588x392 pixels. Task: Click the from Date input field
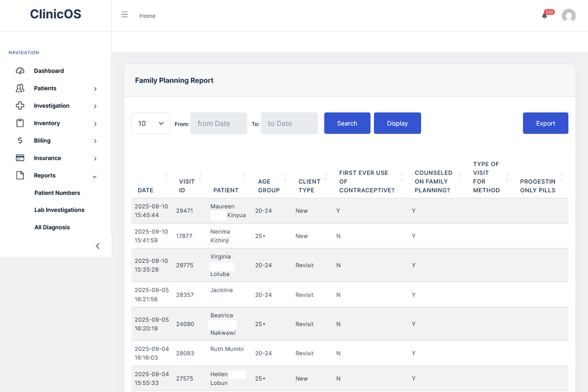219,123
